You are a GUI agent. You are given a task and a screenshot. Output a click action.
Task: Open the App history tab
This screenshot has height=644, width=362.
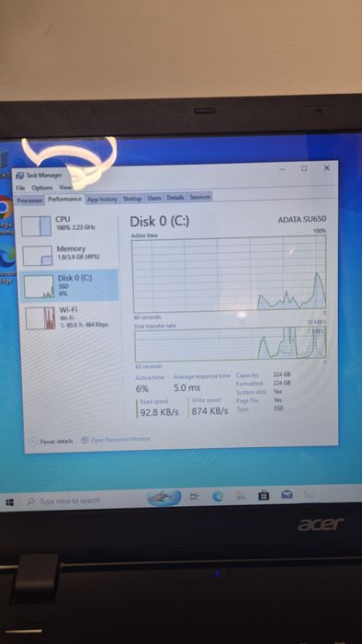103,199
